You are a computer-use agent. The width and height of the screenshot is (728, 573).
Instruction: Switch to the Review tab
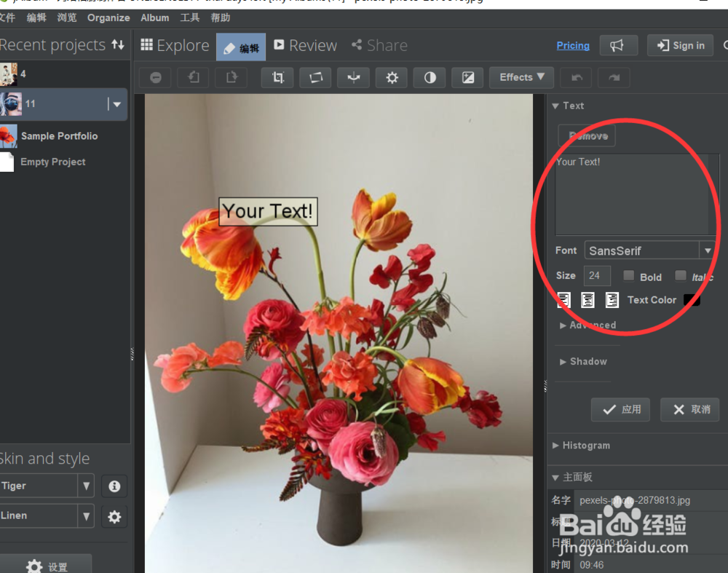point(306,46)
